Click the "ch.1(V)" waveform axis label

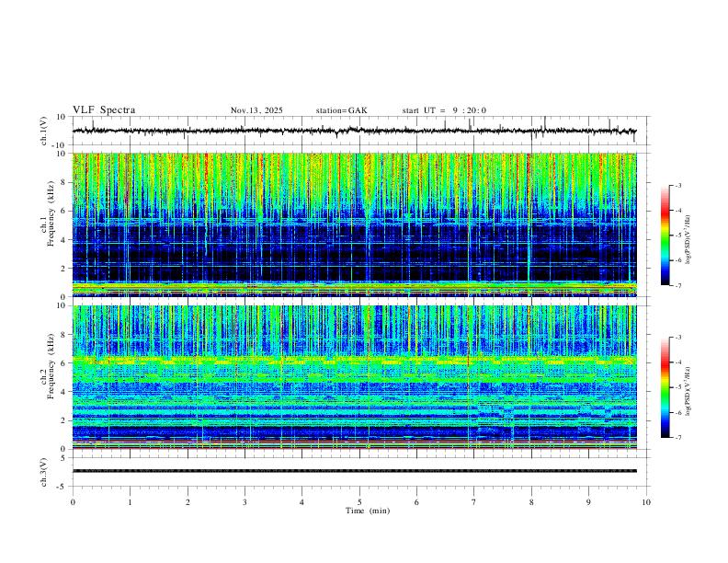(x=44, y=131)
